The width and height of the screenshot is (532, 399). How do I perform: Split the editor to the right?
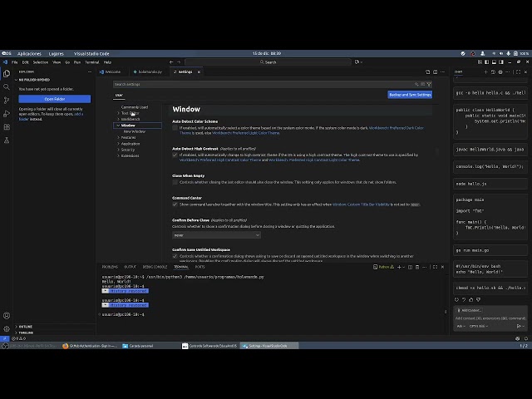436,72
